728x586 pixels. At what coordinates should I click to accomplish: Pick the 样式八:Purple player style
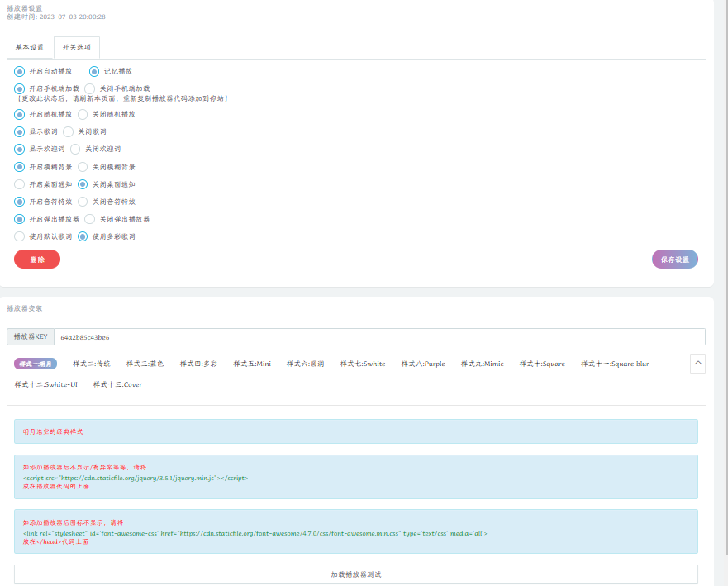tap(422, 364)
